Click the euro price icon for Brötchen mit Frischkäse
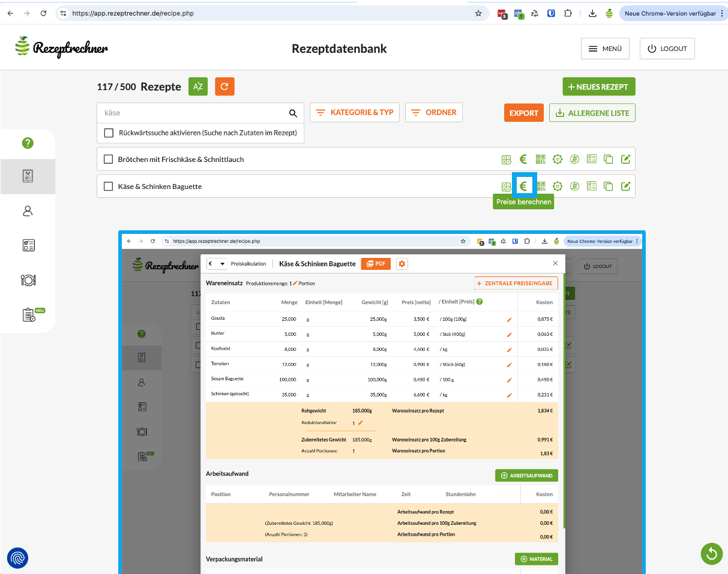This screenshot has width=728, height=574. (523, 159)
